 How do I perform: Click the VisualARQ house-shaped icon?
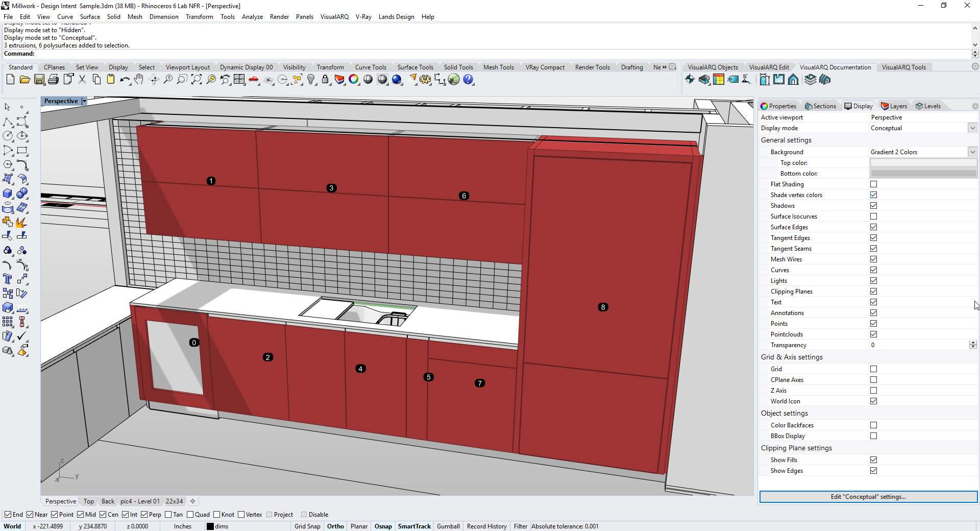pyautogui.click(x=793, y=79)
